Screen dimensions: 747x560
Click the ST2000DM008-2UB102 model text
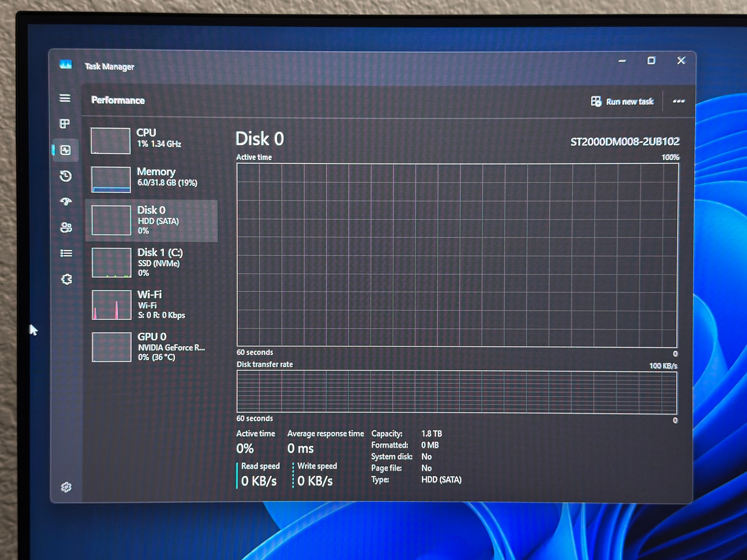pos(625,141)
